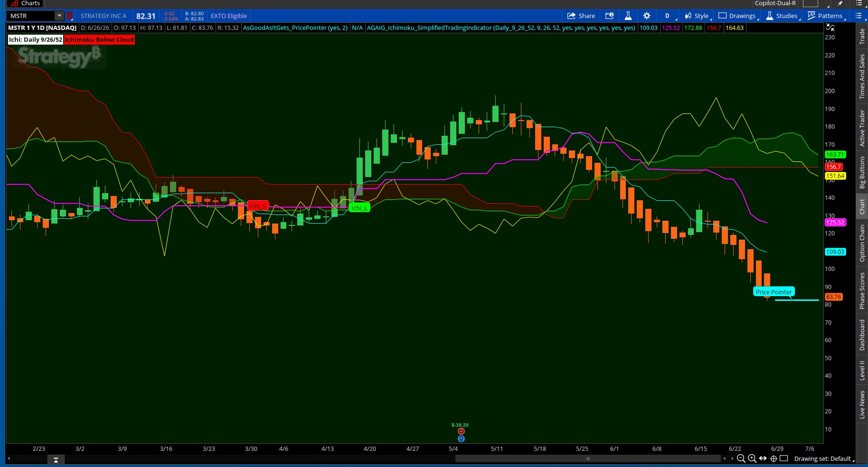Step the time axis left with small arrow

(725, 458)
